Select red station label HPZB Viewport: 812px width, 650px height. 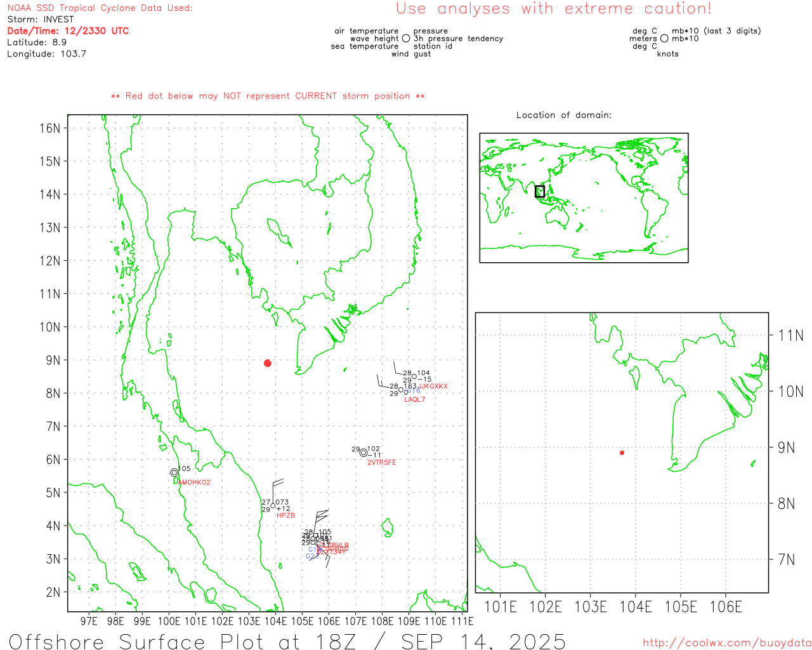pyautogui.click(x=286, y=515)
